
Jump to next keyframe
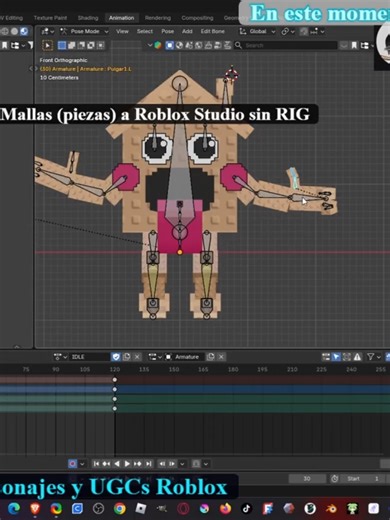click(138, 464)
